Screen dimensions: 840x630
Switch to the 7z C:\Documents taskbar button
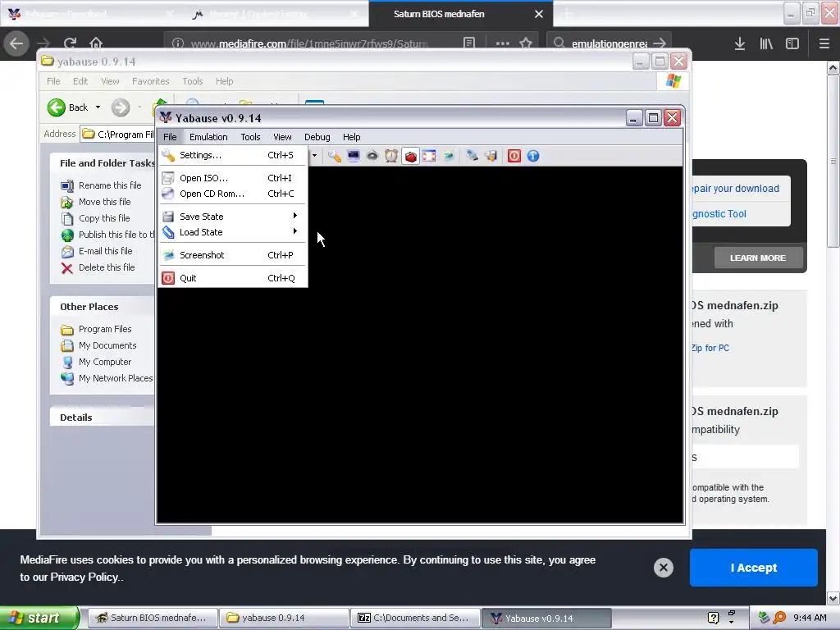click(x=416, y=618)
